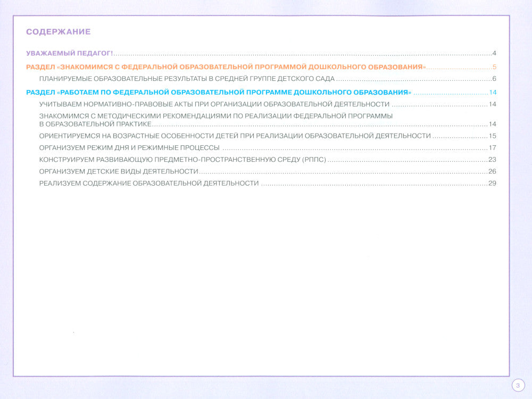Open «Знакомимся с методическими рекомендациями» entry

coord(216,115)
